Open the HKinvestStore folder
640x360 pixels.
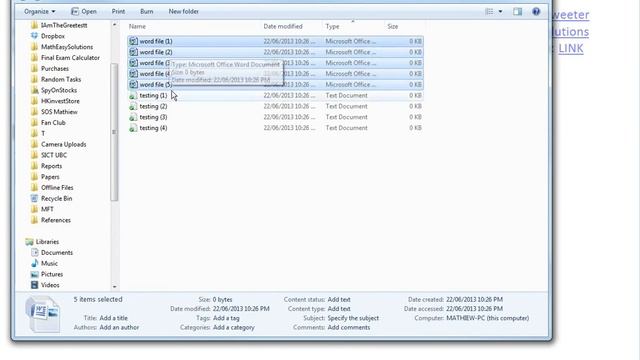(60, 101)
